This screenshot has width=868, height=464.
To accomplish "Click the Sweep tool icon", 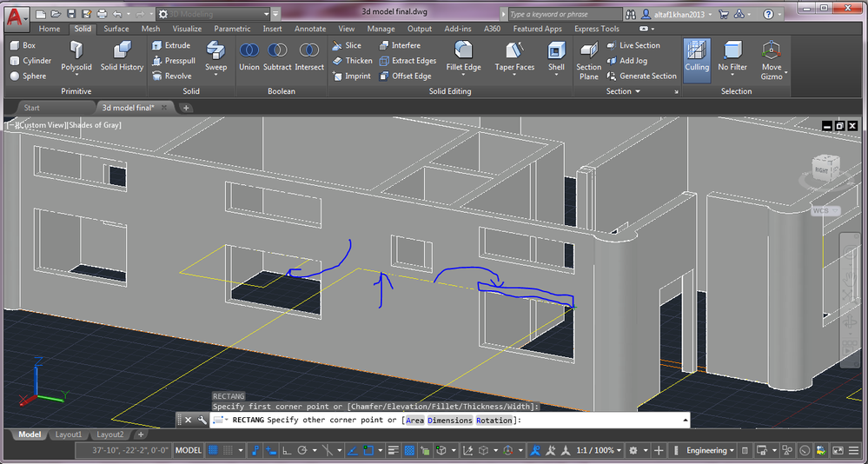I will pyautogui.click(x=215, y=51).
